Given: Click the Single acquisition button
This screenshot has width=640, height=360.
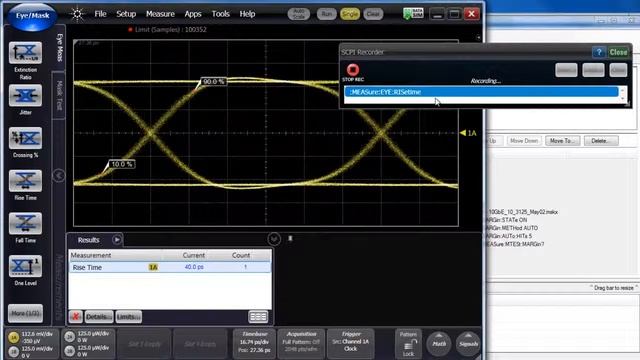Looking at the screenshot, I should 350,14.
